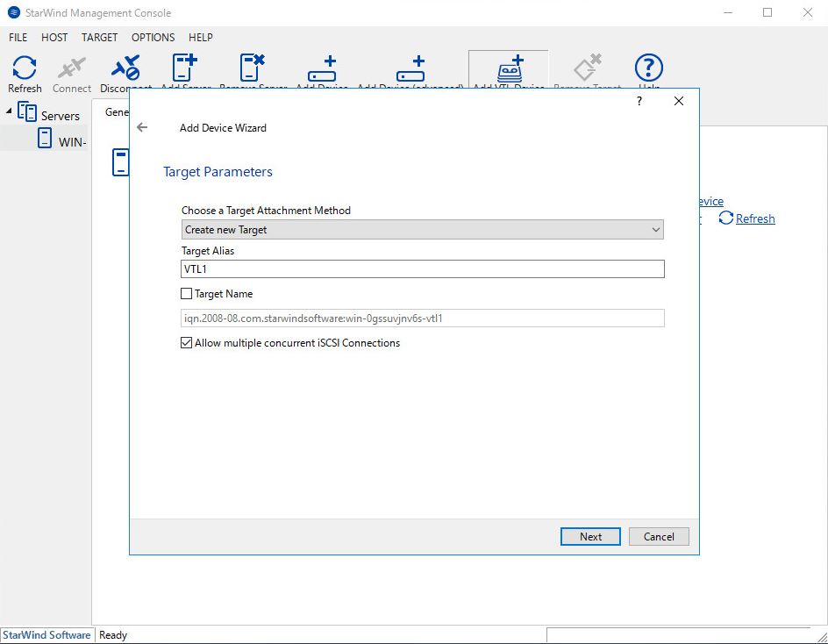The image size is (828, 644).
Task: Click the Refresh link in main pane
Action: pos(755,218)
